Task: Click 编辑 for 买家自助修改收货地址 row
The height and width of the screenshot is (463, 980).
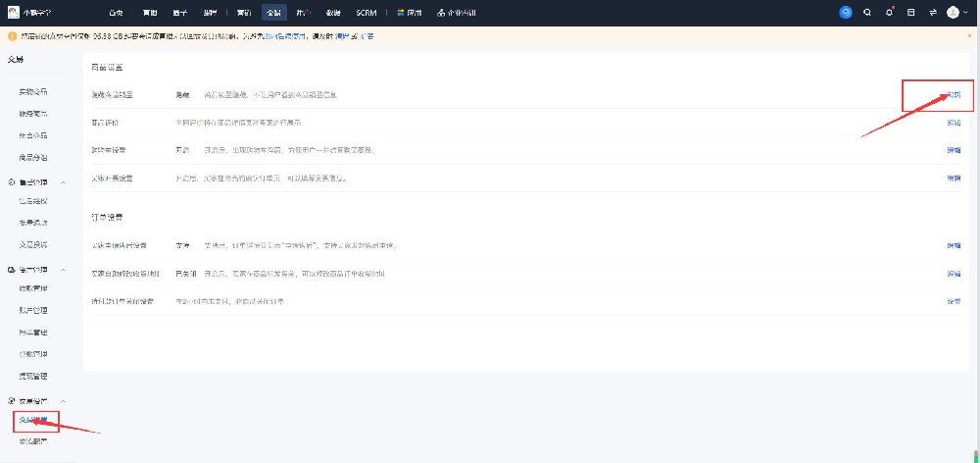Action: (x=954, y=274)
